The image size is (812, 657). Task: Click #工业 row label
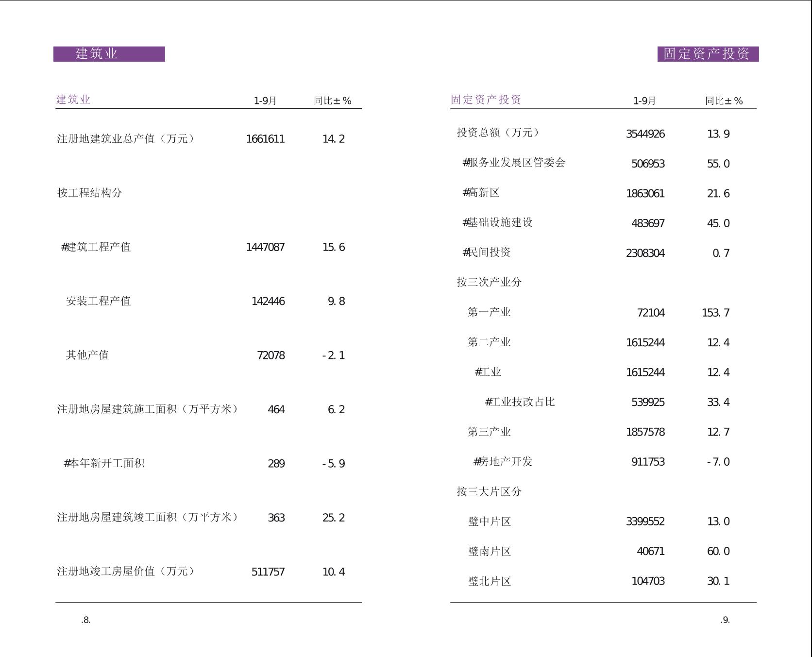pyautogui.click(x=488, y=372)
